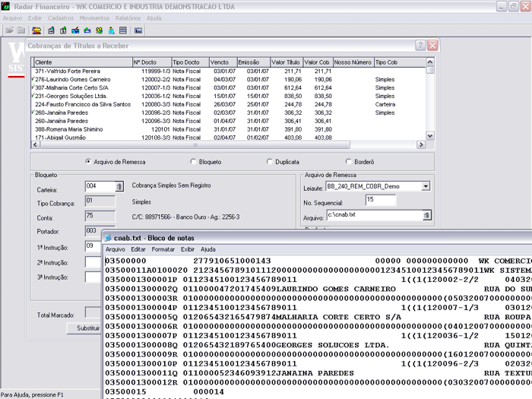The image size is (532, 399).
Task: Select the Duplicata radio button
Action: click(x=270, y=162)
